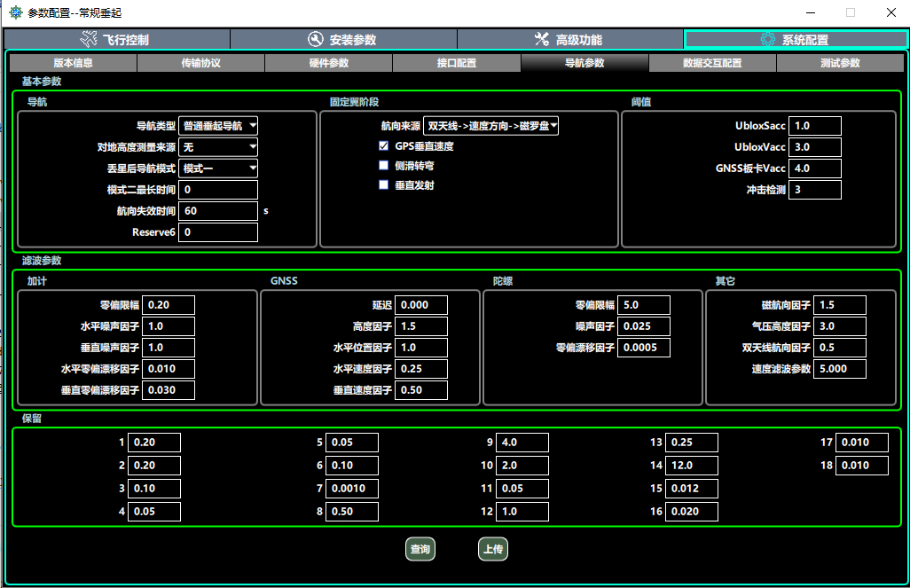Click the 水平噪声因子 input field
910x588 pixels.
click(169, 326)
